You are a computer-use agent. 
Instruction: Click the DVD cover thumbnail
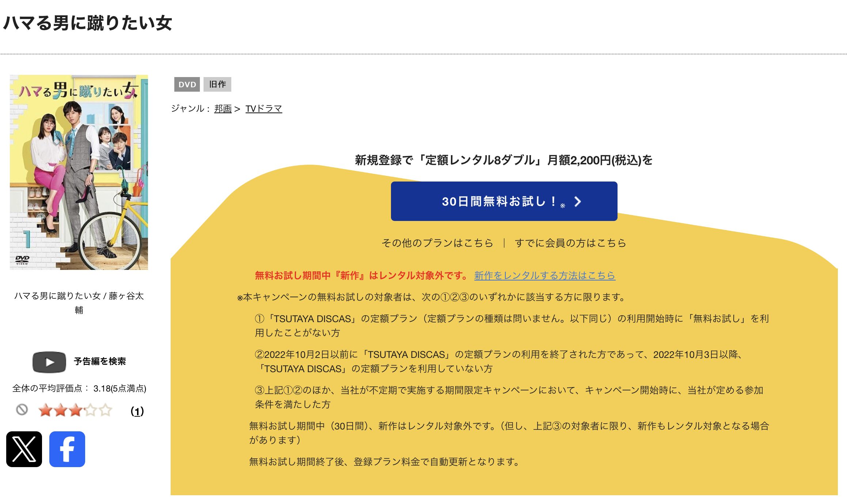[x=79, y=172]
